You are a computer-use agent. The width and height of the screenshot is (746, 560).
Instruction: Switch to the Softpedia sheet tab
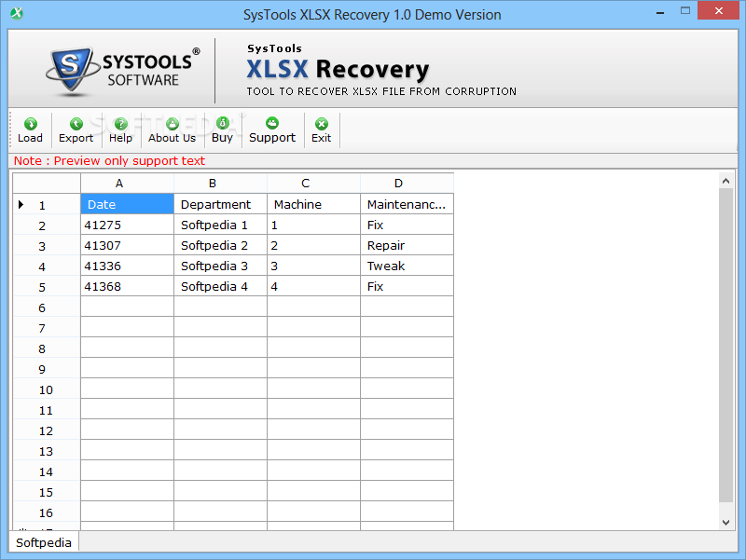pyautogui.click(x=44, y=542)
